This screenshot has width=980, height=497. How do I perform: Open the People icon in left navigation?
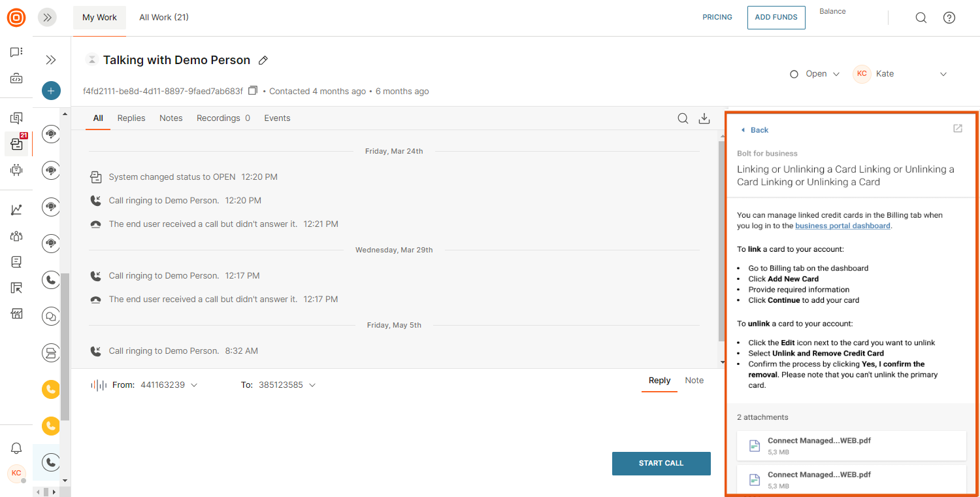16,236
